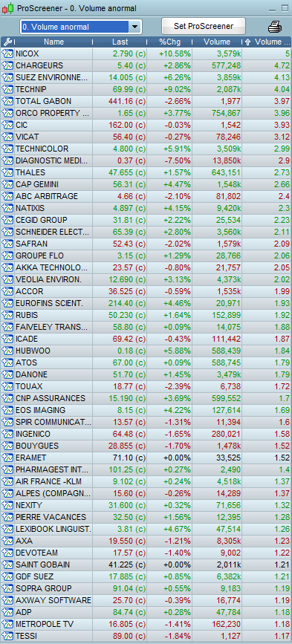
Task: Open chart icon for TOTAL GABON row
Action: (7, 102)
